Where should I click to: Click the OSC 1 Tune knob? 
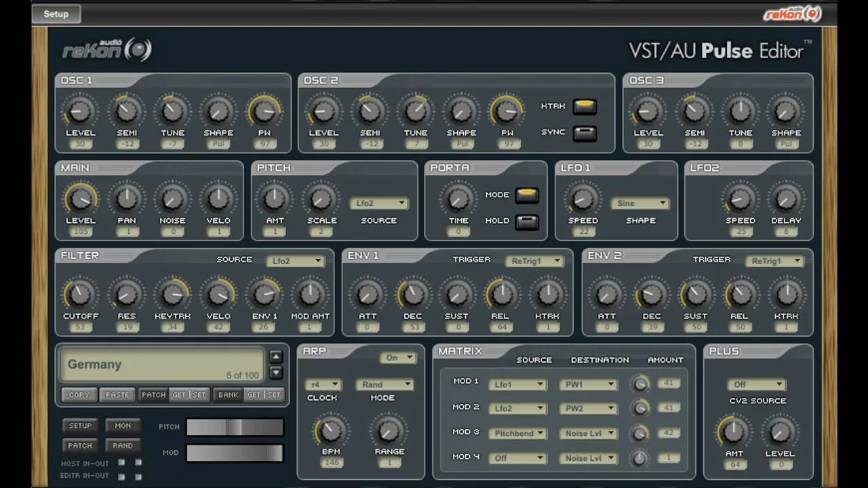click(172, 110)
